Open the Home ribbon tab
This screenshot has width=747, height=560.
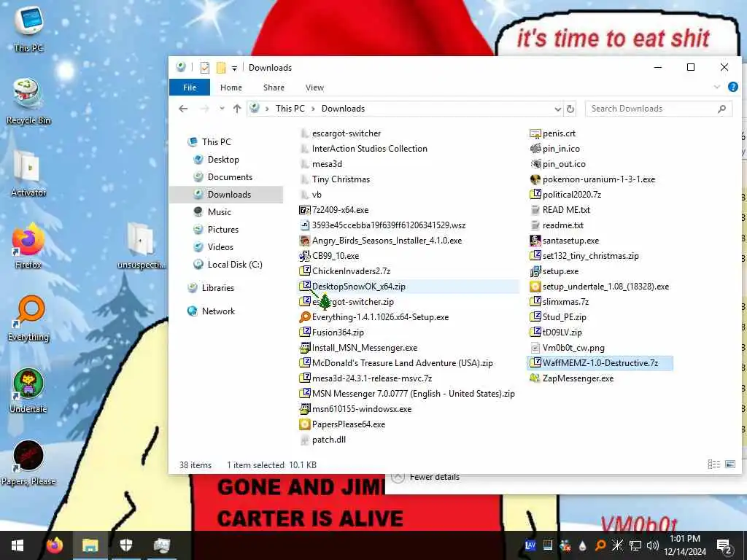[x=231, y=87]
